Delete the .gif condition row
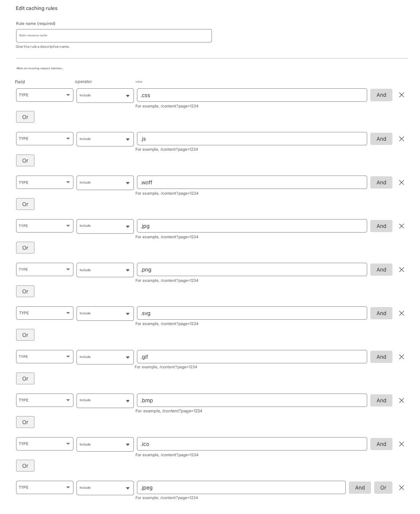Screen dimensions: 420x514 [x=402, y=357]
